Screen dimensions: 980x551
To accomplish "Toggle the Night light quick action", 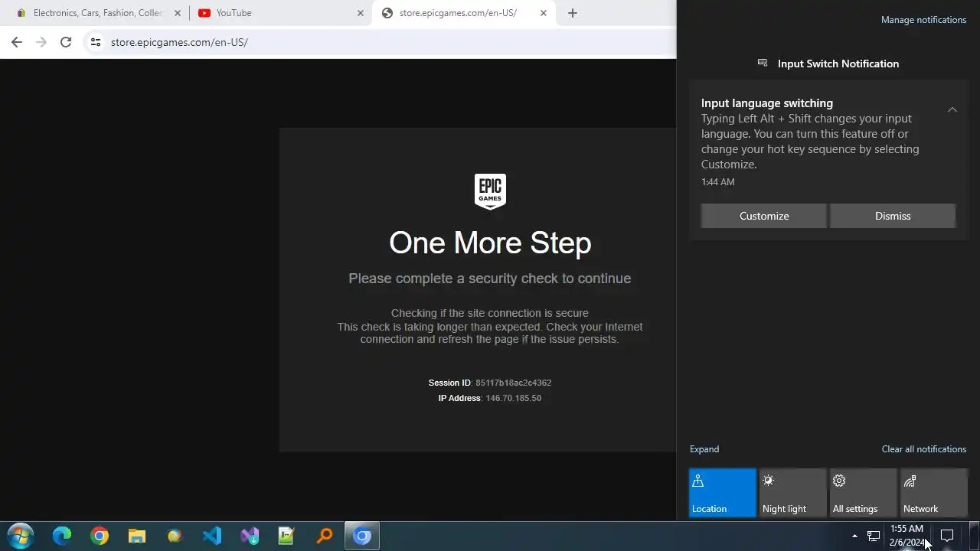I will (x=792, y=493).
